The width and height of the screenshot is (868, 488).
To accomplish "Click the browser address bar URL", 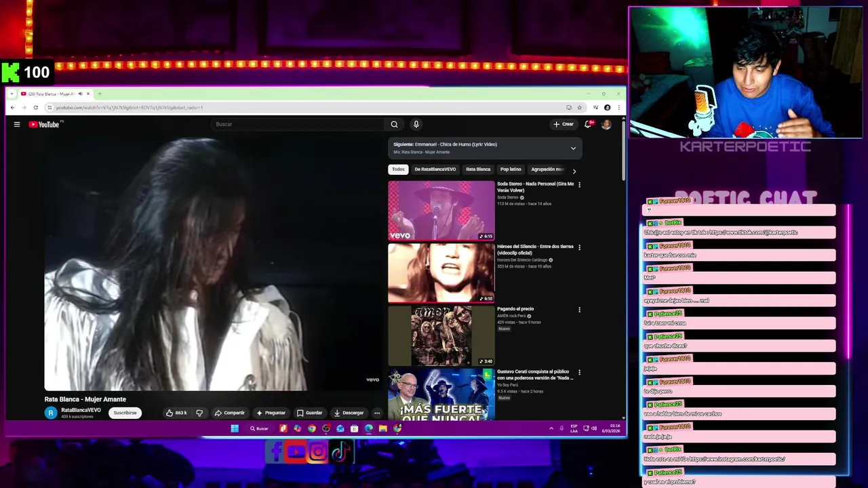I will (x=129, y=107).
